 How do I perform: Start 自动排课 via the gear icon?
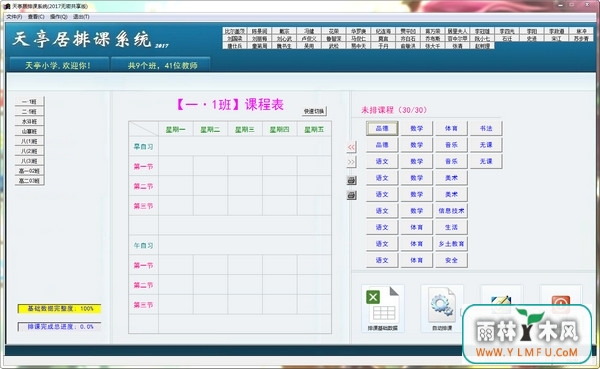(442, 309)
